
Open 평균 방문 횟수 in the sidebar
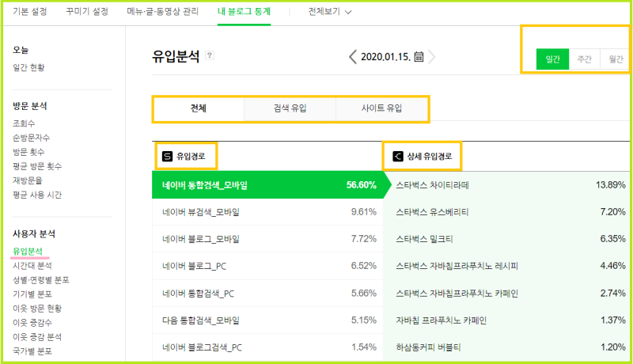37,166
